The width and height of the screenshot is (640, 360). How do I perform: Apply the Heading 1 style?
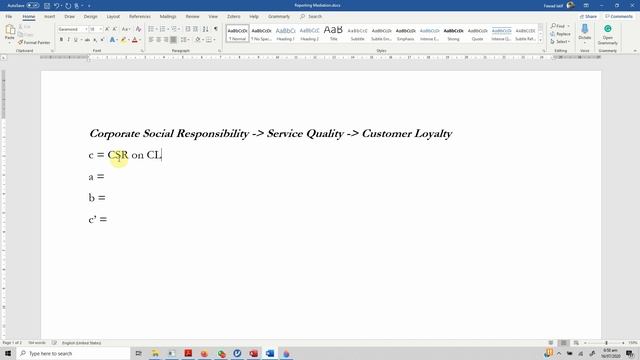(285, 34)
